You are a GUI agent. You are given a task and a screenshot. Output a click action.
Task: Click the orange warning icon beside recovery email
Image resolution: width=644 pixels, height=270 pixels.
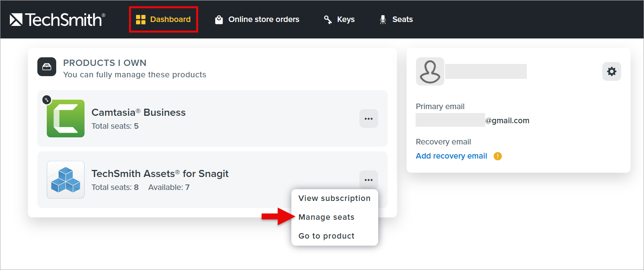tap(498, 156)
